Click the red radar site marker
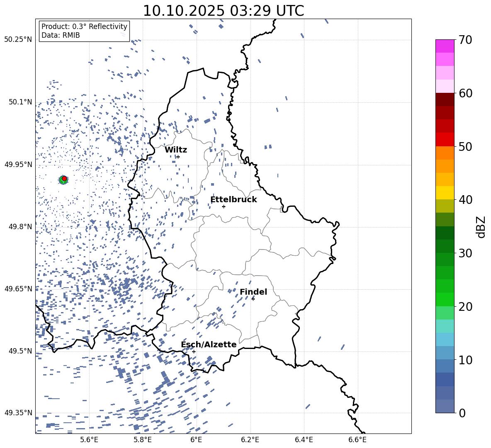Viewport: 491px width, 448px height. pos(64,179)
